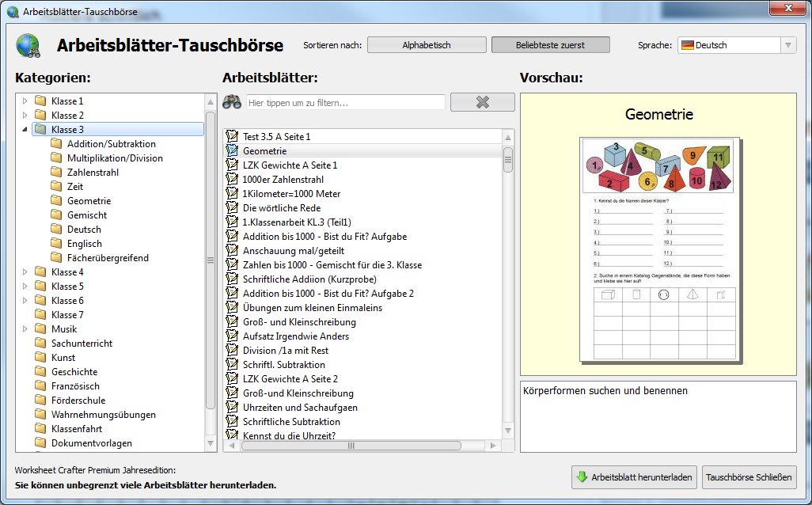Click the Förderschule folder icon
This screenshot has height=505, width=812.
coord(40,401)
